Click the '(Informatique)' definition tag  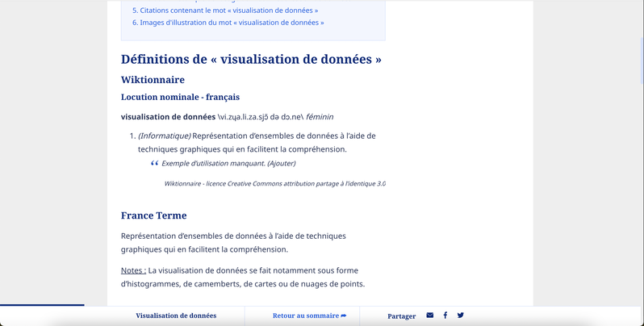(x=164, y=136)
